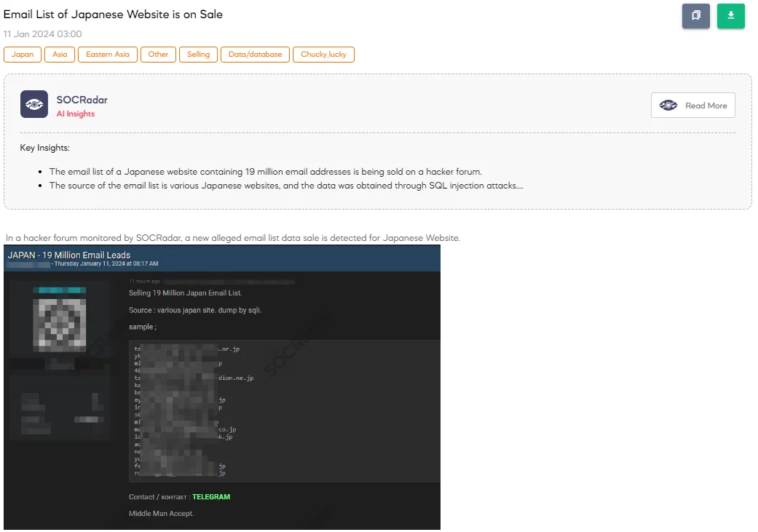Select the Other tag
The width and height of the screenshot is (758, 532).
(x=158, y=55)
